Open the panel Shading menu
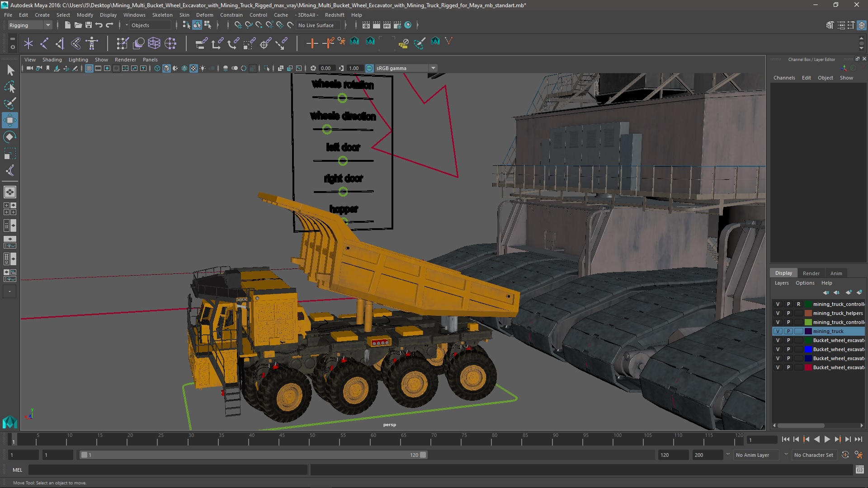The width and height of the screenshot is (868, 488). pos(52,60)
